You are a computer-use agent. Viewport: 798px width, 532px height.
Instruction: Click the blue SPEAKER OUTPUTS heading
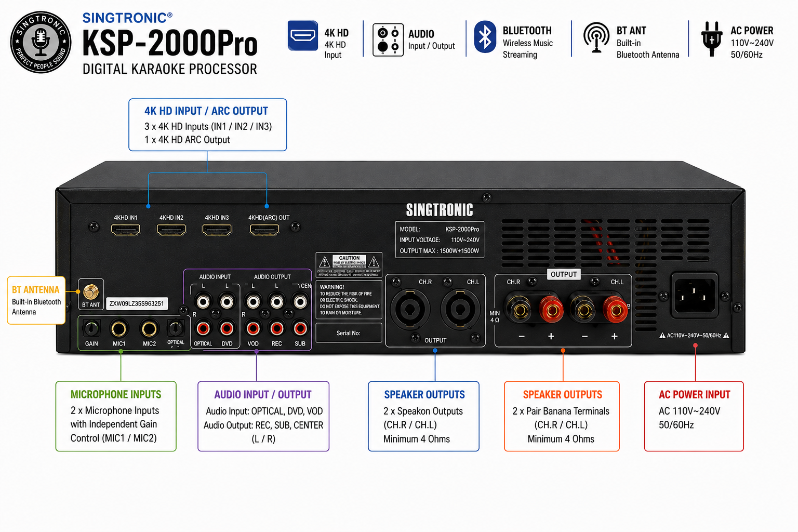pyautogui.click(x=424, y=395)
